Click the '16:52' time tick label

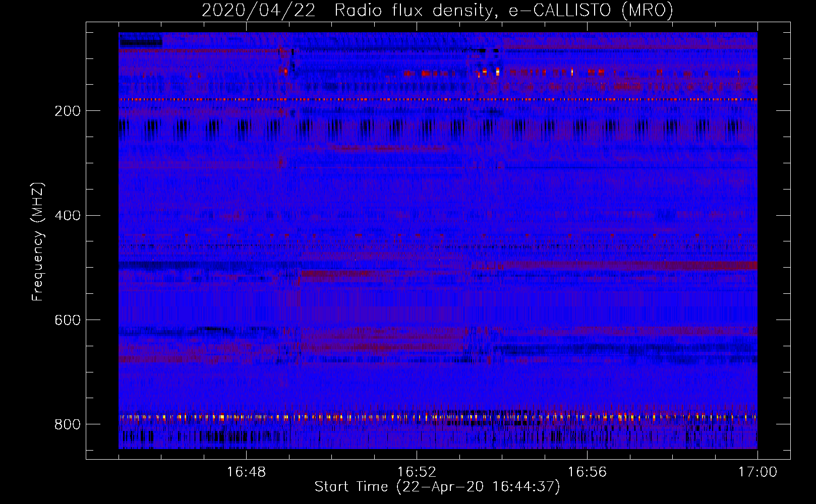(417, 472)
